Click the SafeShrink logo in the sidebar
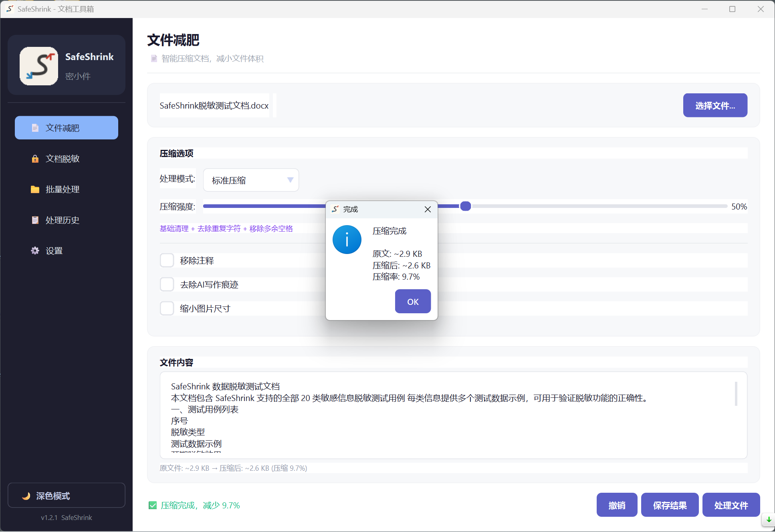Viewport: 775px width, 532px height. pos(39,66)
